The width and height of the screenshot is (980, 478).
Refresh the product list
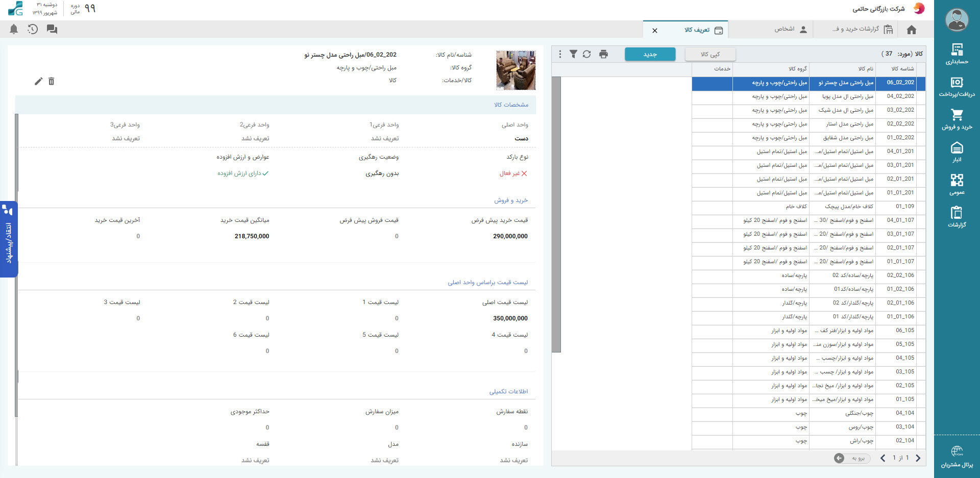click(x=586, y=54)
